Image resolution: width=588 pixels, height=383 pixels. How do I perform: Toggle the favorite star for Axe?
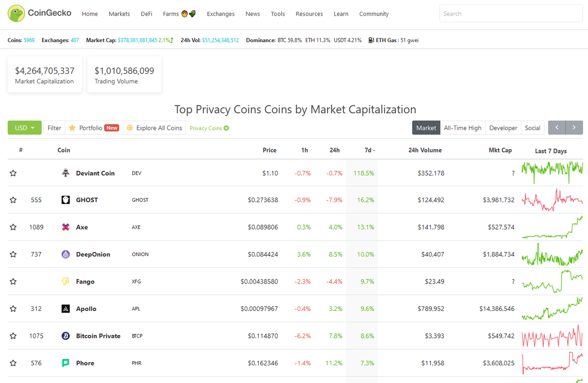tap(13, 227)
